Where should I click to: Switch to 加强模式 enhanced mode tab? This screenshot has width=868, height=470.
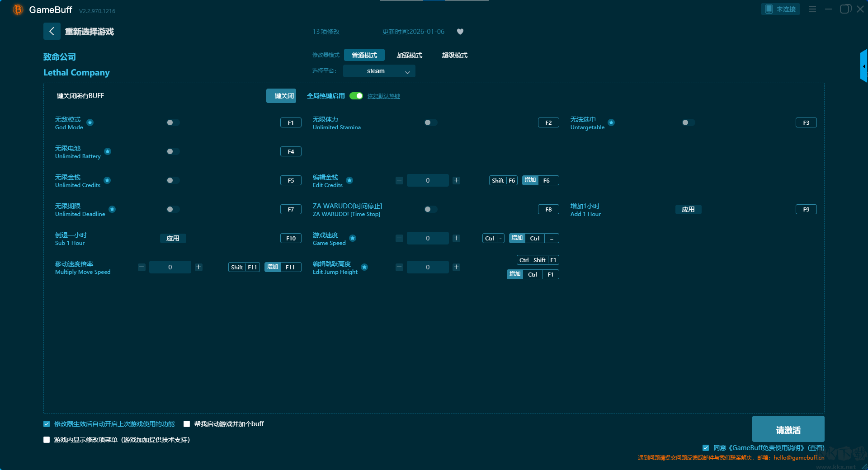pyautogui.click(x=409, y=55)
